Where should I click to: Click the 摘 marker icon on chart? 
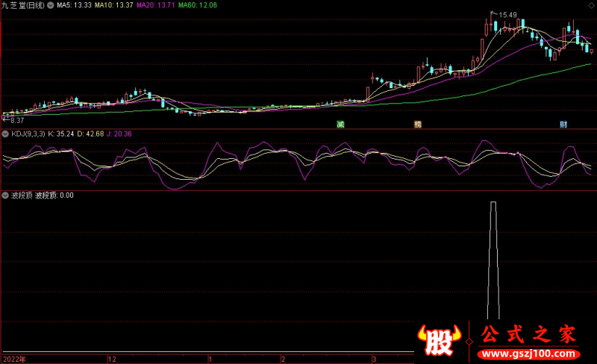tap(417, 124)
